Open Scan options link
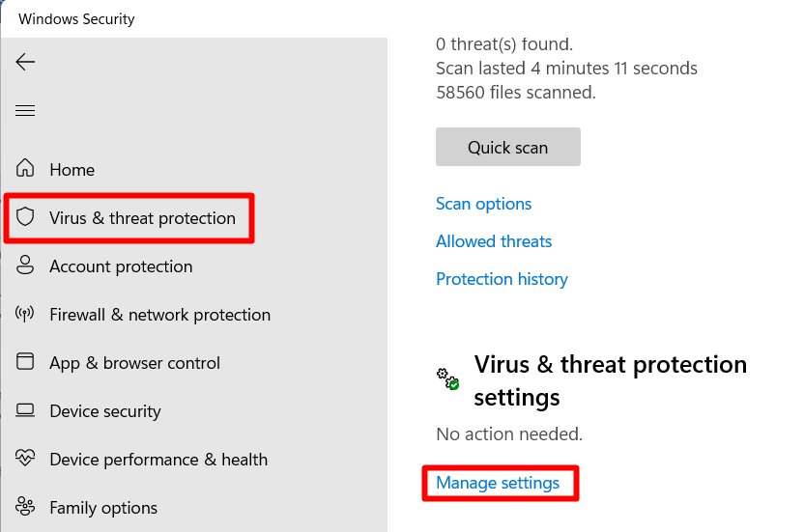The height and width of the screenshot is (532, 804). click(483, 204)
